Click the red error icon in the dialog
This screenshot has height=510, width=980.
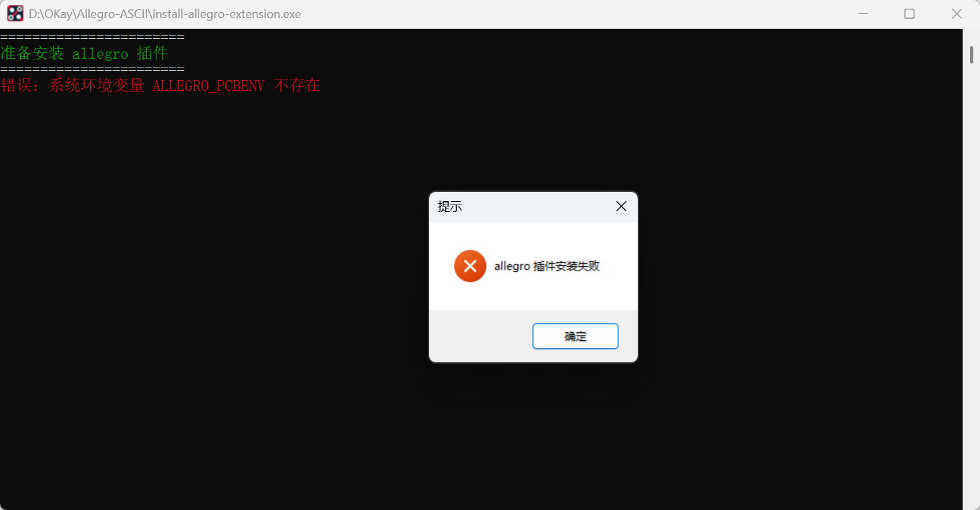point(470,266)
